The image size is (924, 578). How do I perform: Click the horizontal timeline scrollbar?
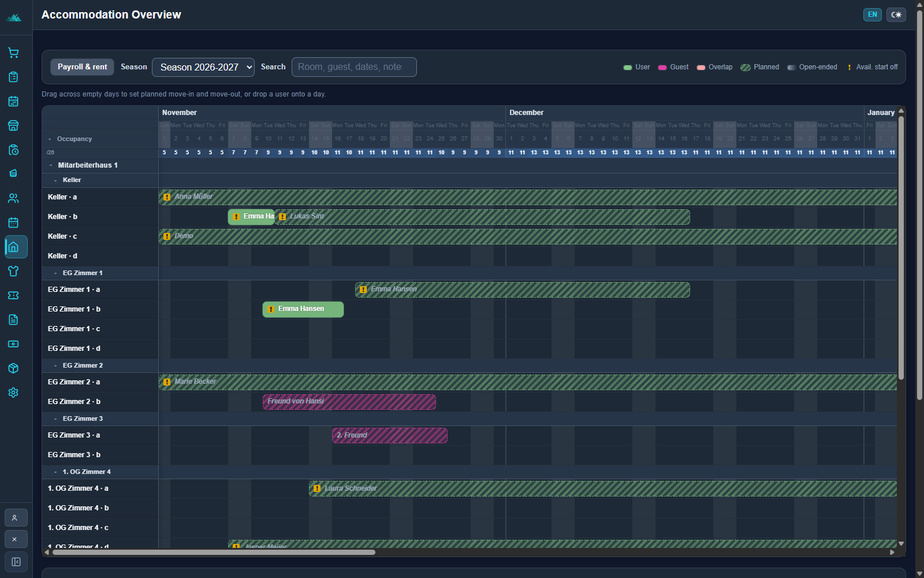pyautogui.click(x=214, y=552)
